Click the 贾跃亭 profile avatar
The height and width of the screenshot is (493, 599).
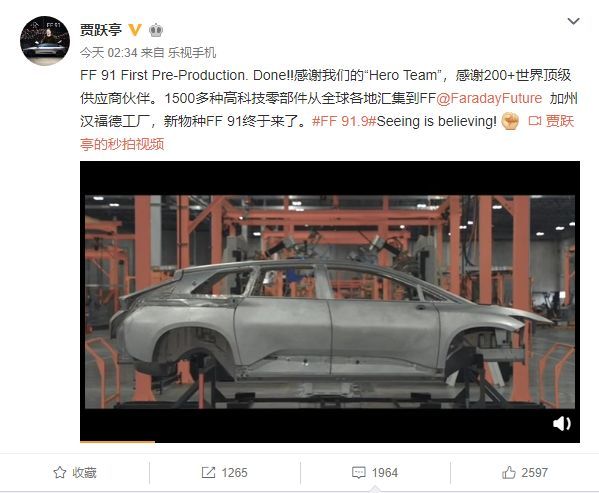tap(45, 41)
